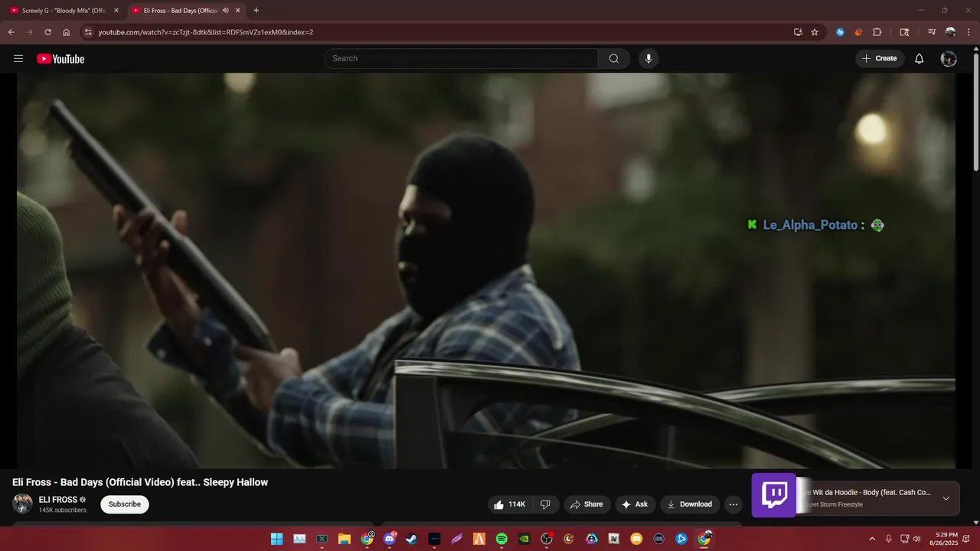Open Spotify from the taskbar
The width and height of the screenshot is (980, 551).
(501, 539)
